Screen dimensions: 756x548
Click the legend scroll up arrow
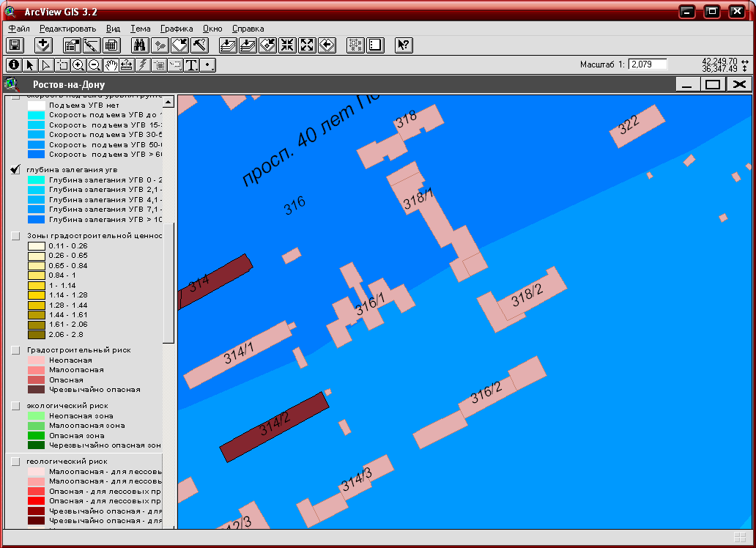coord(168,101)
